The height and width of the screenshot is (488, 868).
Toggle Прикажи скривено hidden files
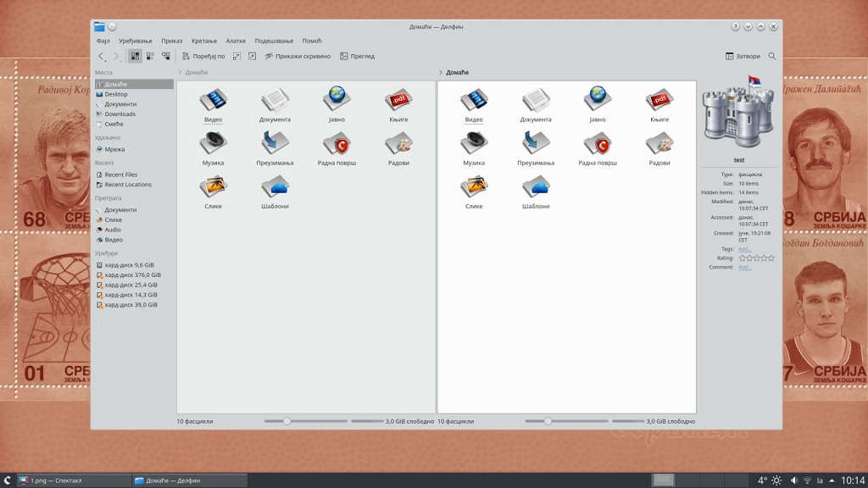tap(297, 56)
